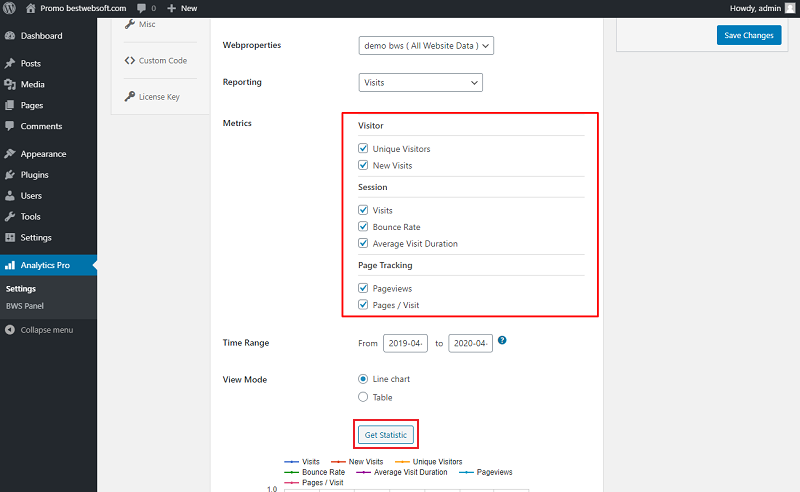This screenshot has height=492, width=800.
Task: Open the BWS Panel submenu item
Action: pos(24,306)
